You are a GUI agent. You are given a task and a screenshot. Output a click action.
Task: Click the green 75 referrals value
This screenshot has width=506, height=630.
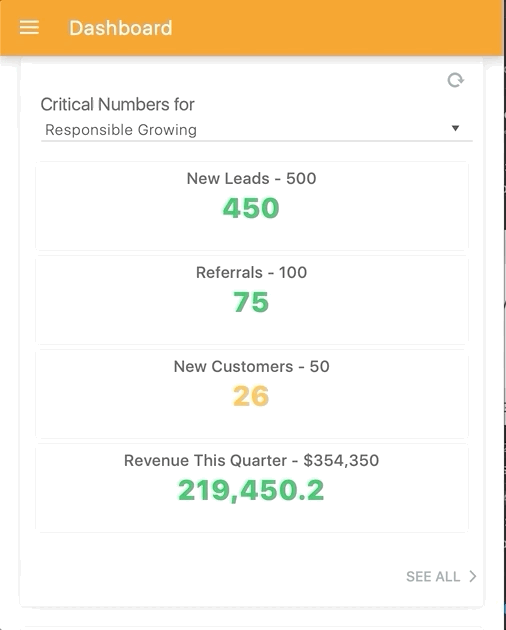[x=251, y=302]
